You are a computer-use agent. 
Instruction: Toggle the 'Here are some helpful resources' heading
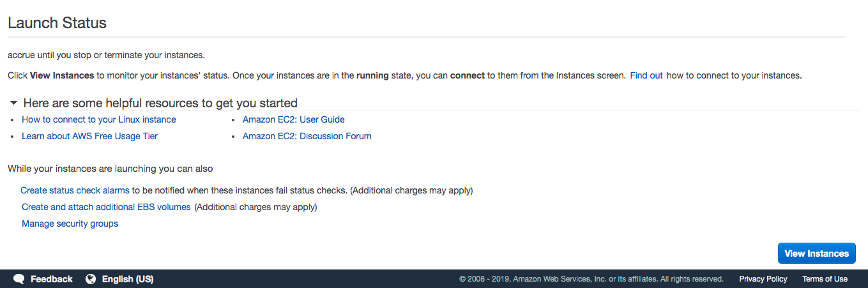pos(160,103)
